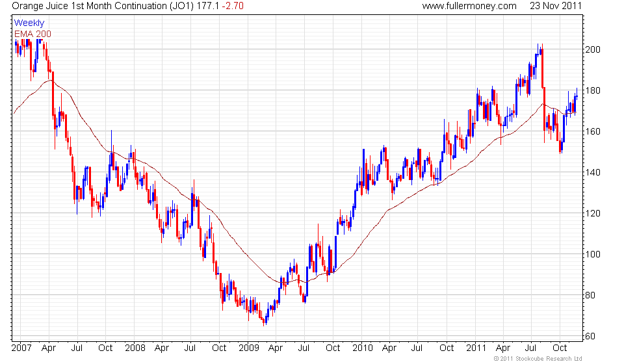Click the red price change -2.70
This screenshot has width=637, height=364.
pos(233,6)
